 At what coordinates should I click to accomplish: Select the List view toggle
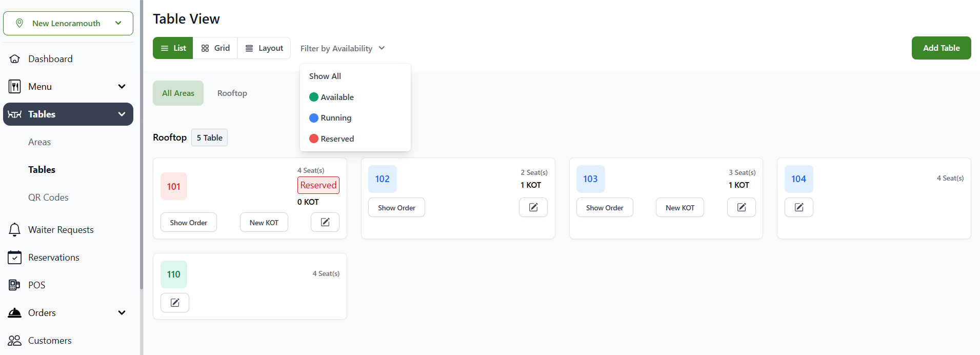[x=173, y=48]
